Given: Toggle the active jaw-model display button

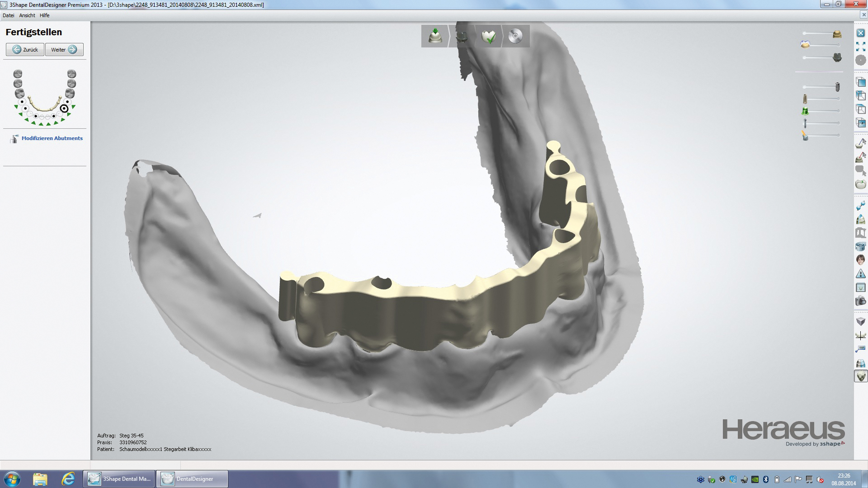Looking at the screenshot, I should point(861,376).
